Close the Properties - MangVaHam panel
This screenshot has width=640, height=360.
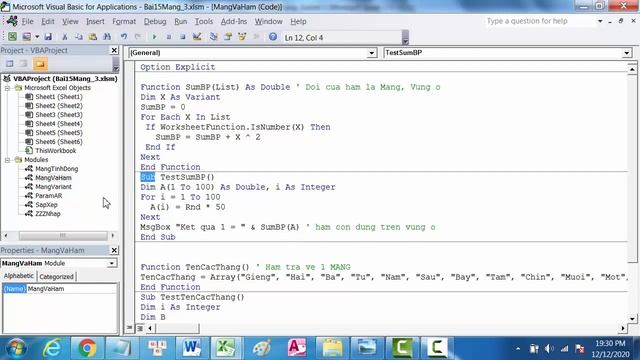click(114, 250)
